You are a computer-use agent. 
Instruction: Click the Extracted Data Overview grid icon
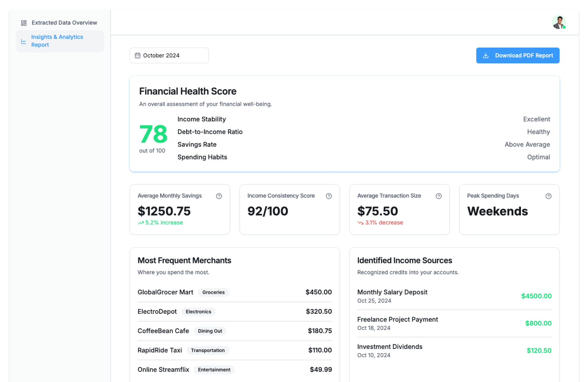24,23
